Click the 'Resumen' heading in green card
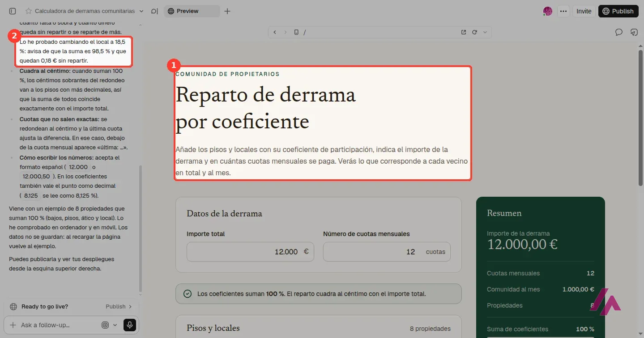644x338 pixels. coord(504,213)
